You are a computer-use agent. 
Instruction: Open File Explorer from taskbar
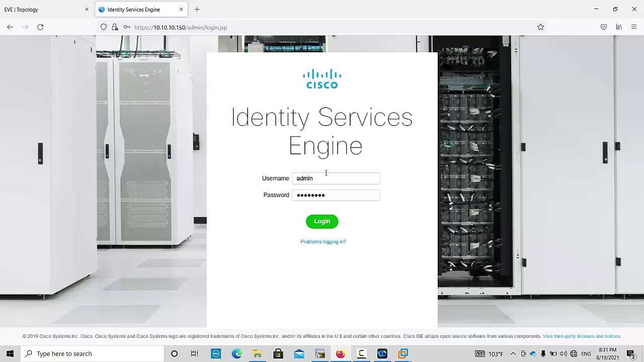(x=257, y=353)
